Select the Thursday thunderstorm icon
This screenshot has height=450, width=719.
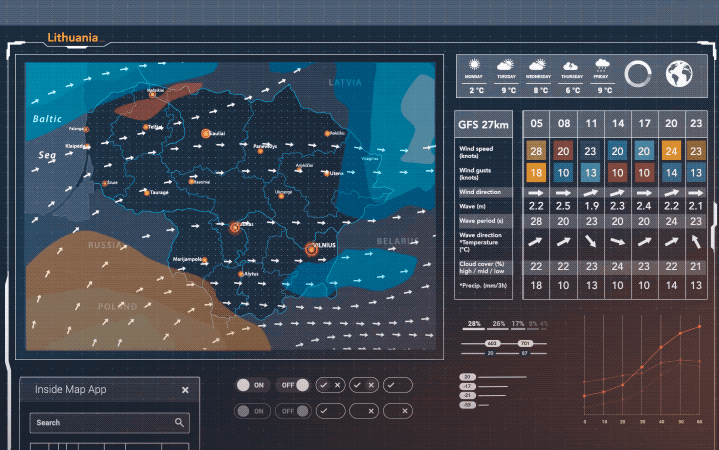pos(570,66)
